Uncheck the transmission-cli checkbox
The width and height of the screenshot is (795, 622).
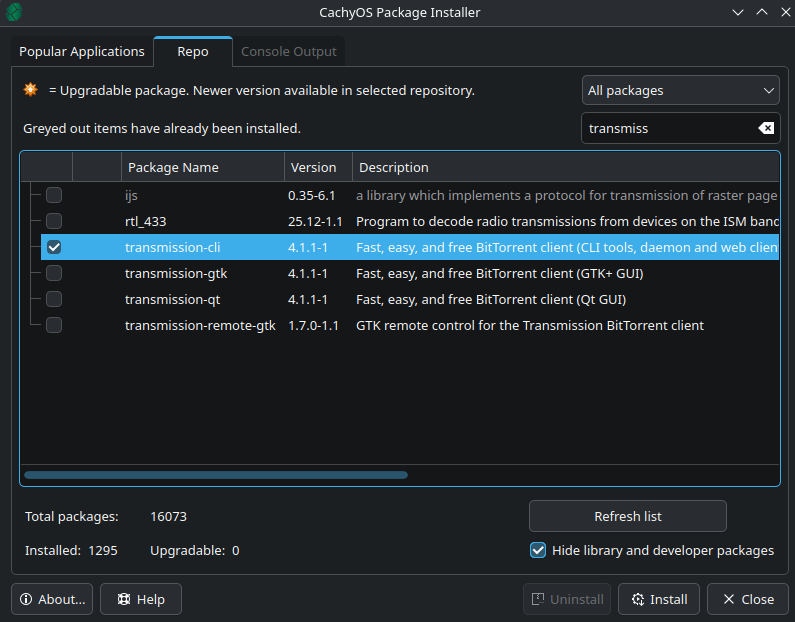[x=54, y=247]
